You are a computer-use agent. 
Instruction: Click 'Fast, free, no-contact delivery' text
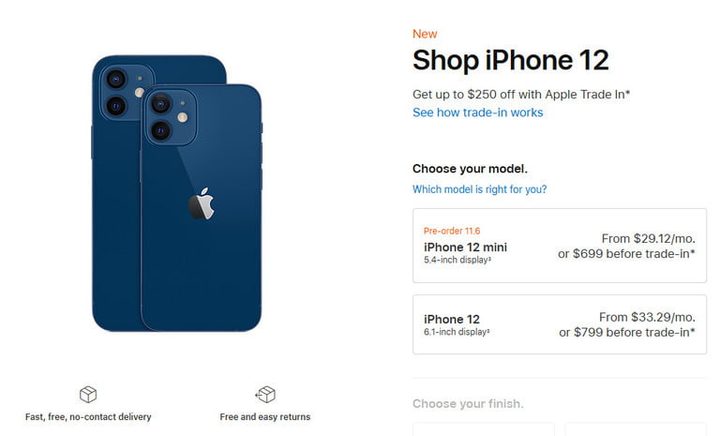pyautogui.click(x=88, y=417)
